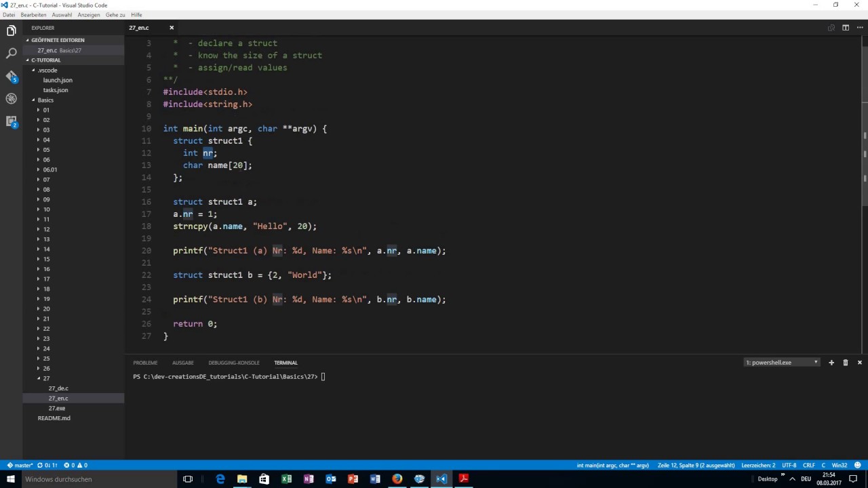
Task: Change file encoding UTF-8
Action: pyautogui.click(x=789, y=466)
